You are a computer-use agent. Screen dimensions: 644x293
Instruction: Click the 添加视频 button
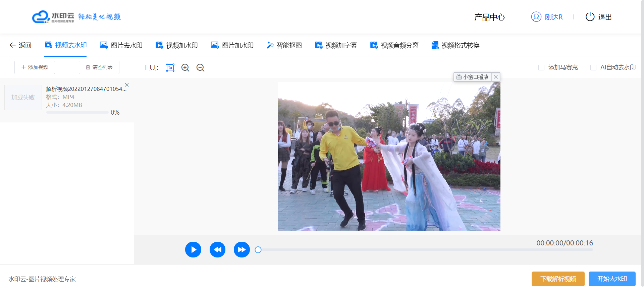35,67
